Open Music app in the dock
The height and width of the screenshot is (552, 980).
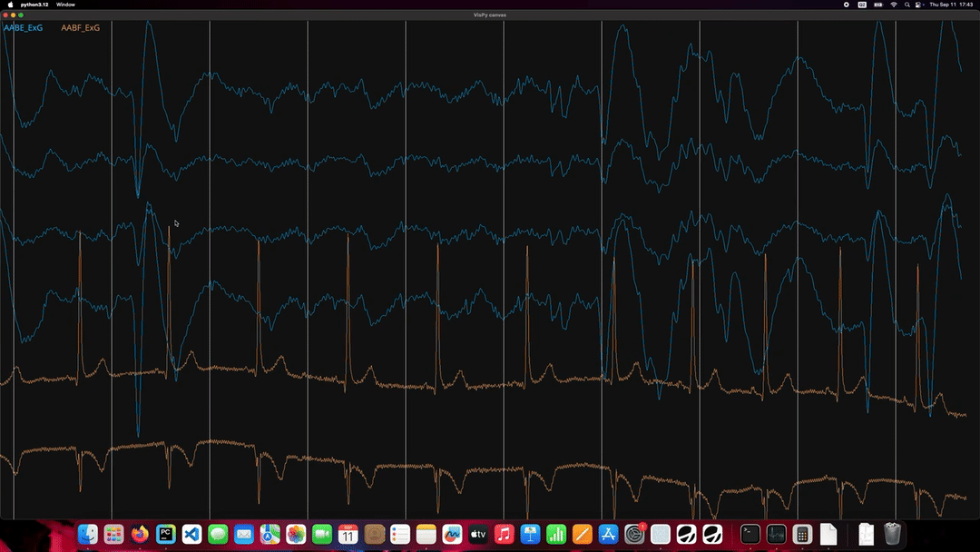(505, 535)
